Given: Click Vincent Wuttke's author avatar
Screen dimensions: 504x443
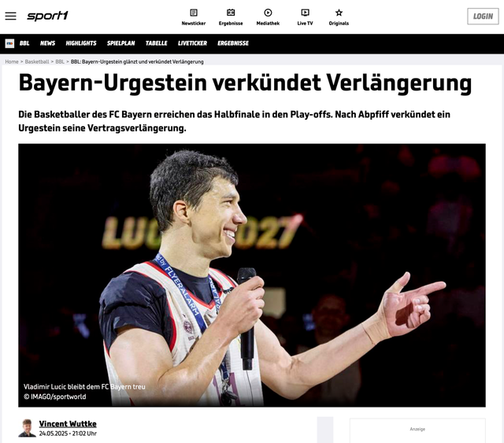Looking at the screenshot, I should (x=28, y=428).
